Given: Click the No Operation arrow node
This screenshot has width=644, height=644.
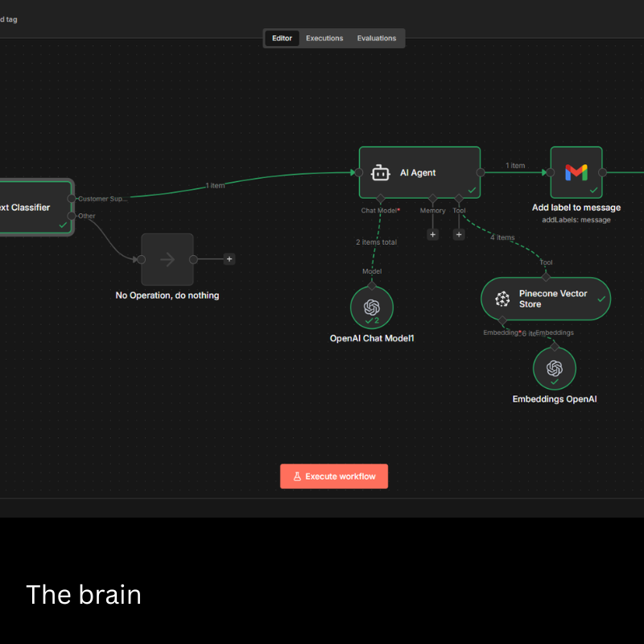Looking at the screenshot, I should [167, 259].
